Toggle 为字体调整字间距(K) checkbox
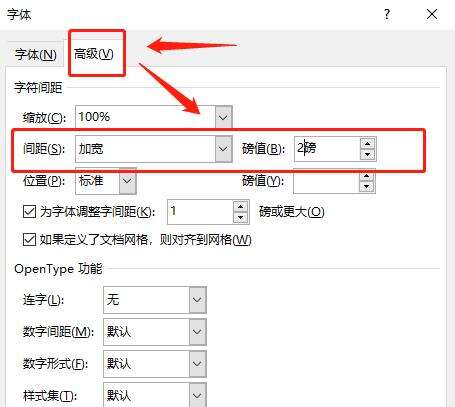Image resolution: width=455 pixels, height=407 pixels. pyautogui.click(x=29, y=211)
